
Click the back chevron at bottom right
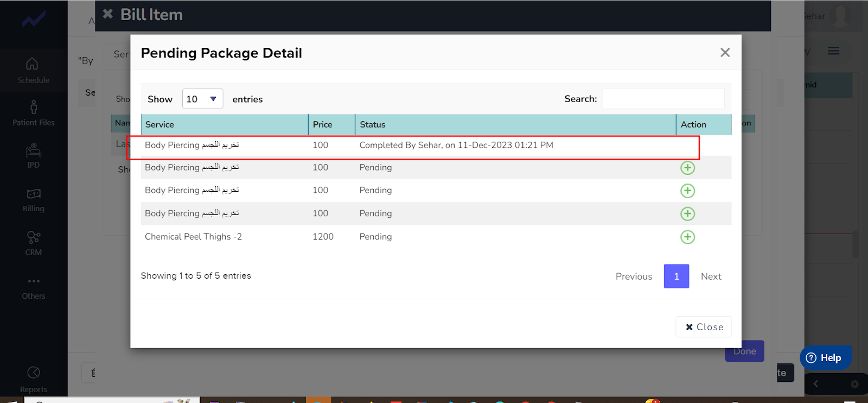pyautogui.click(x=815, y=384)
